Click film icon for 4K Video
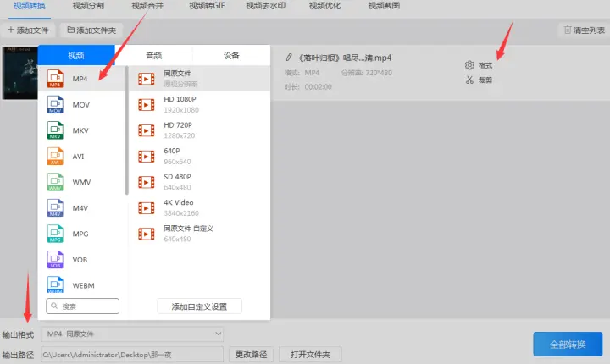 pos(147,208)
